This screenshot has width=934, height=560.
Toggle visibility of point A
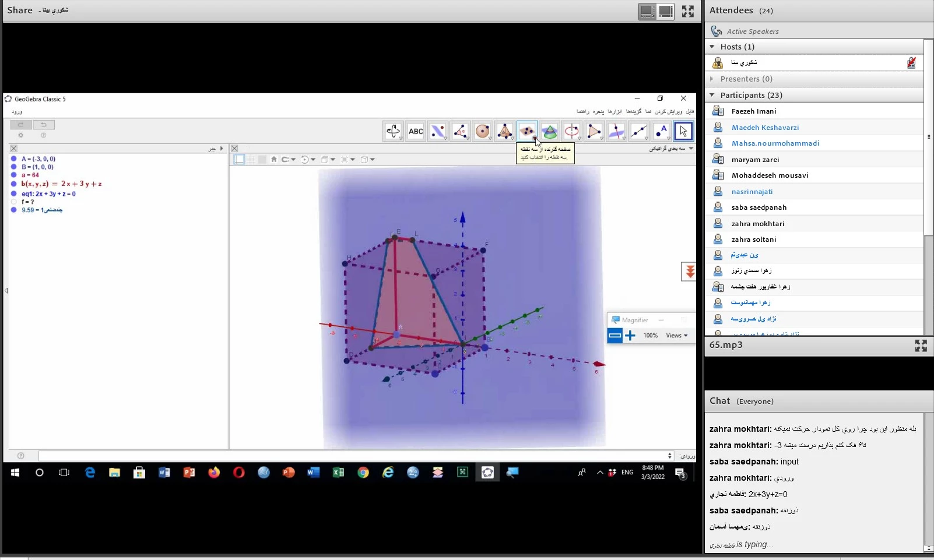(14, 159)
